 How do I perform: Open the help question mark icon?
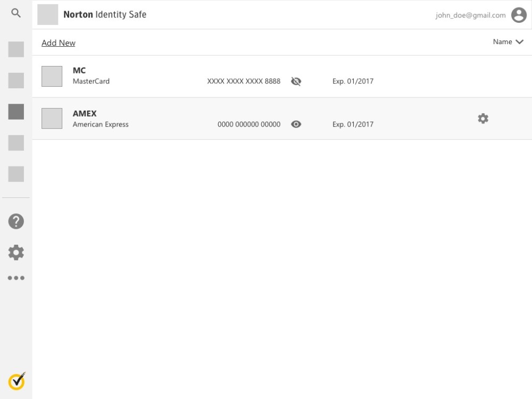coord(16,221)
